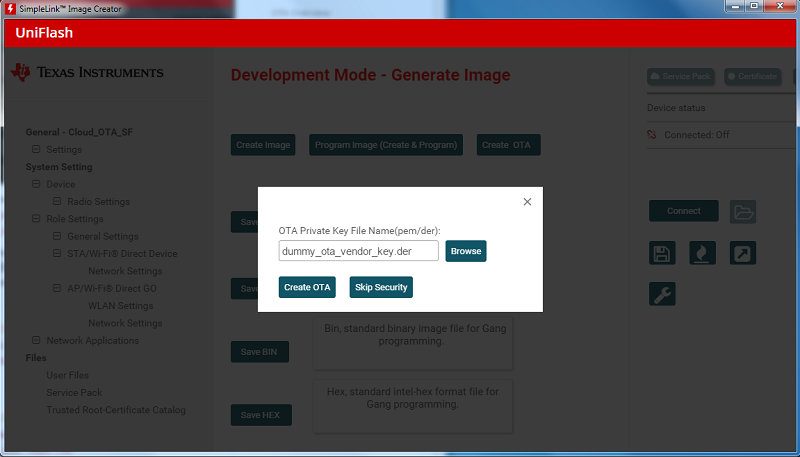The width and height of the screenshot is (800, 457).
Task: Collapse the General Settings node
Action: click(x=57, y=236)
